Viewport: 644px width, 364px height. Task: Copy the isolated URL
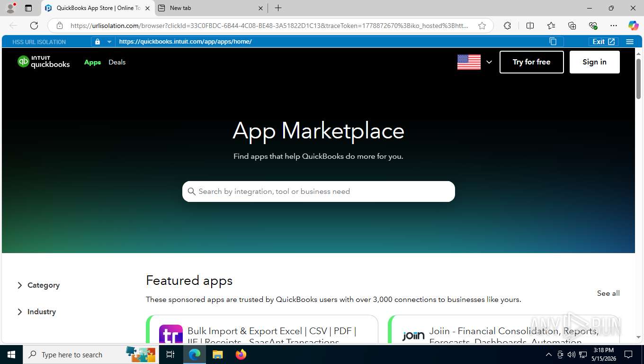click(x=553, y=41)
